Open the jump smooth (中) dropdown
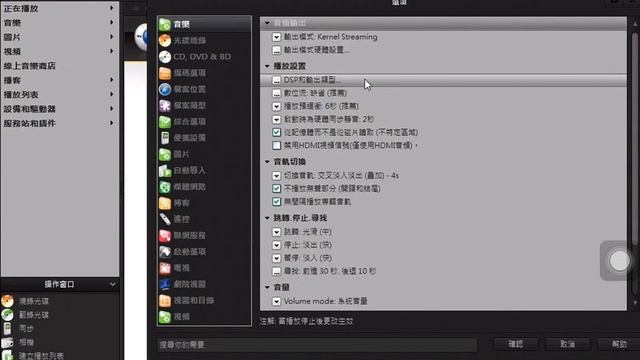This screenshot has height=360, width=640. tap(276, 232)
